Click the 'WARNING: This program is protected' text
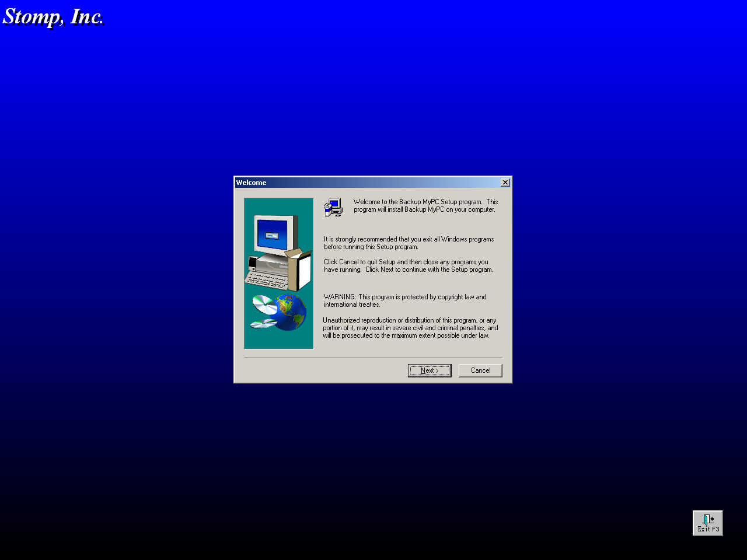Viewport: 747px width, 560px height. pos(405,301)
